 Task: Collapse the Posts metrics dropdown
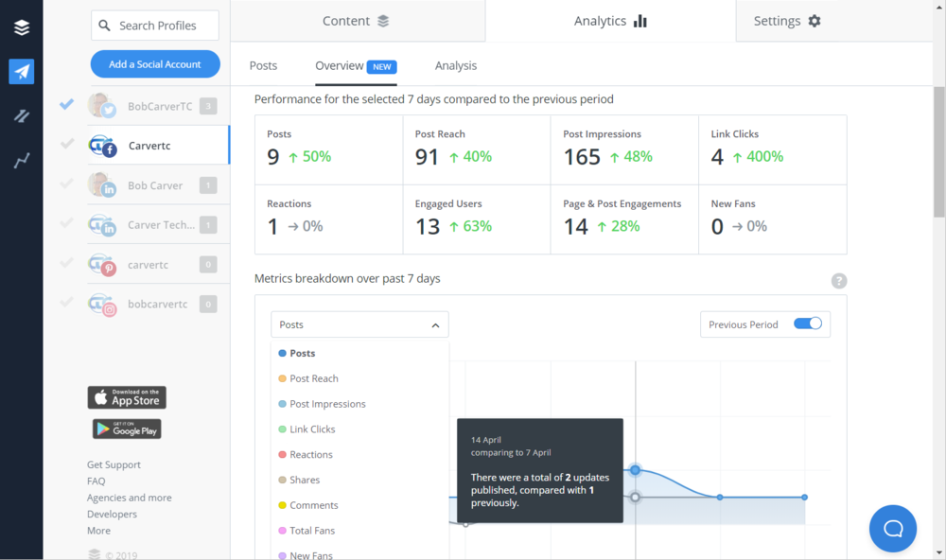click(435, 324)
